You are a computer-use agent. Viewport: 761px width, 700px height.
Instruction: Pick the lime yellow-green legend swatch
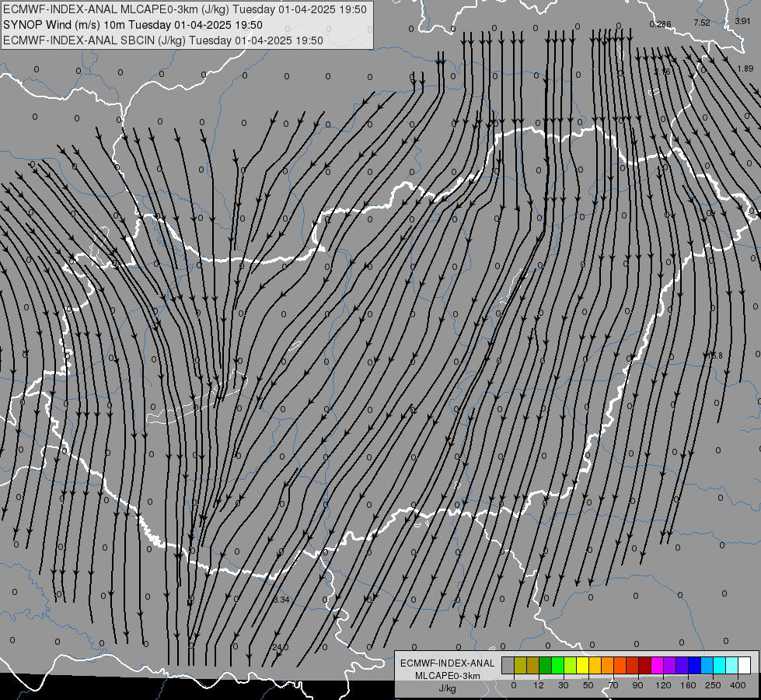(571, 665)
